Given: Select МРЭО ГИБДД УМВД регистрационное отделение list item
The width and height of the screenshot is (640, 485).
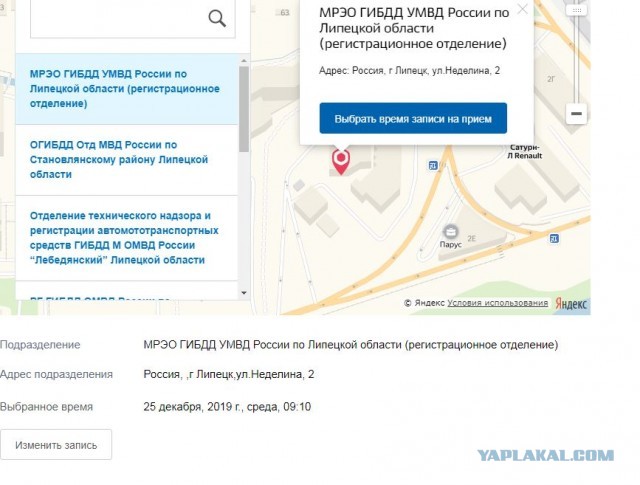Looking at the screenshot, I should [x=127, y=89].
